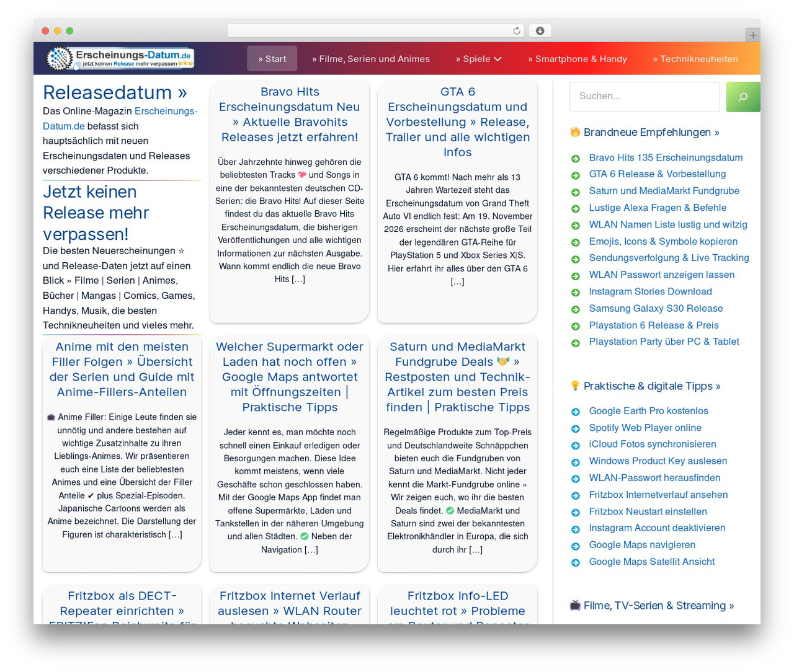
Task: Click blue arrow icon beside Google Earth Pro
Action: tap(576, 412)
